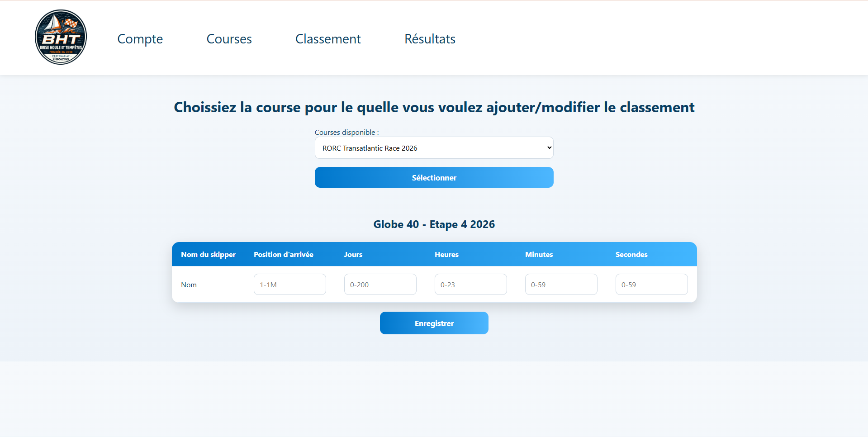Viewport: 868px width, 437px height.
Task: Go to the Courses page
Action: [x=229, y=39]
